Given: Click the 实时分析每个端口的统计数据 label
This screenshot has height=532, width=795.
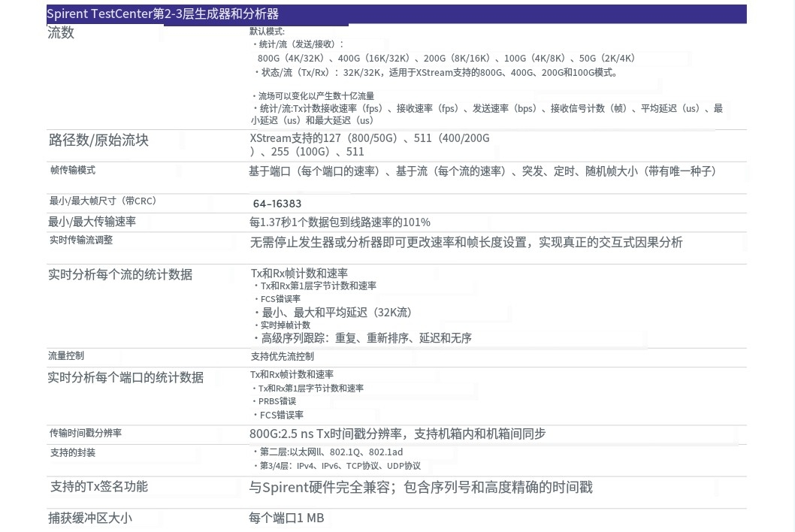Looking at the screenshot, I should [125, 377].
